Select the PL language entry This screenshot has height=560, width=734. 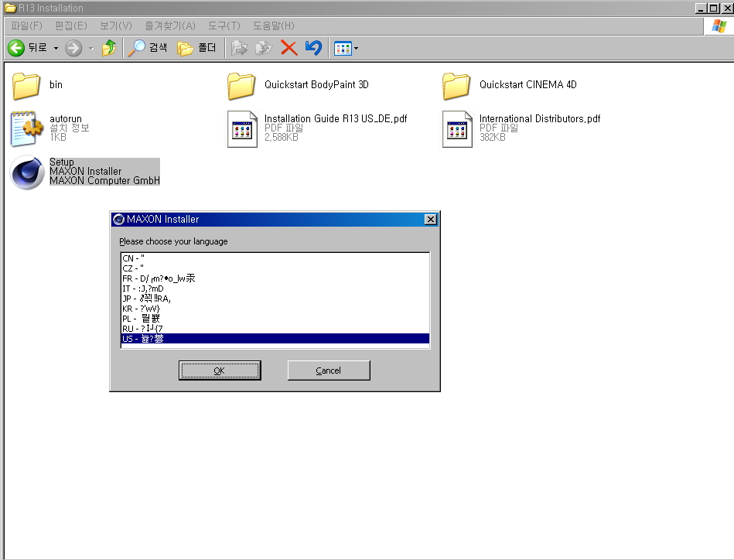275,319
